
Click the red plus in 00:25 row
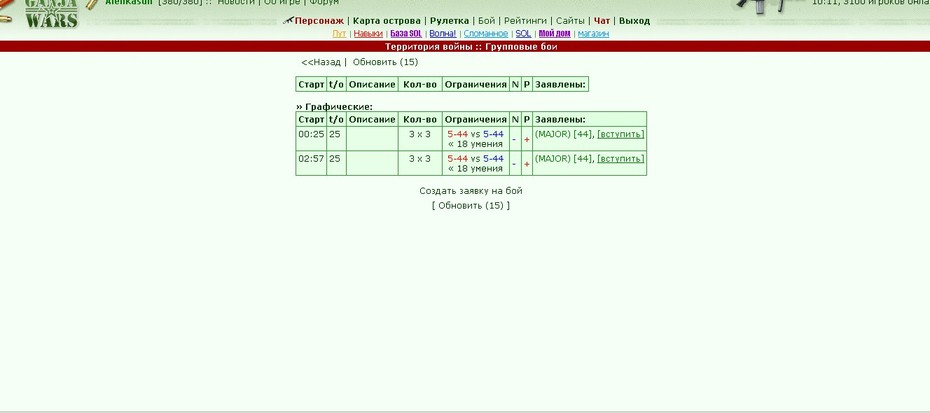527,139
